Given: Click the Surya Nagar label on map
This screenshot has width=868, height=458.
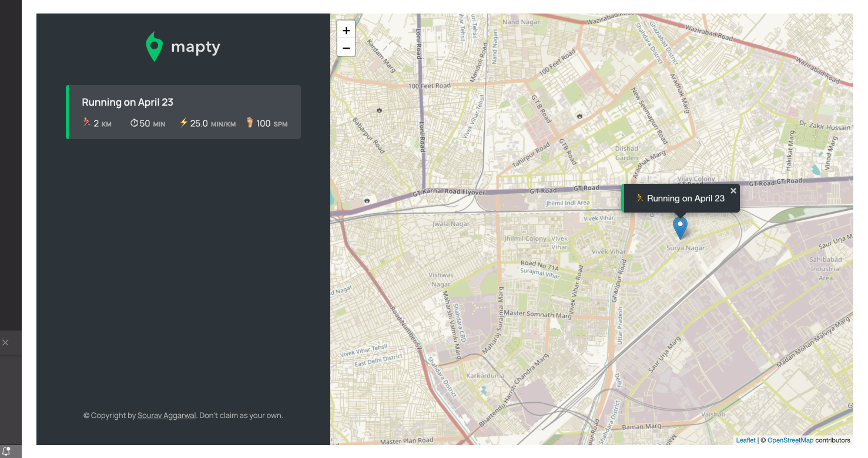Looking at the screenshot, I should pyautogui.click(x=685, y=248).
